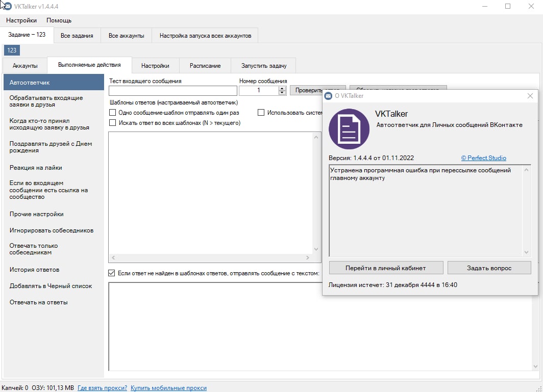This screenshot has height=392, width=543.
Task: Select Реакция на лайки in sidebar
Action: pos(36,168)
